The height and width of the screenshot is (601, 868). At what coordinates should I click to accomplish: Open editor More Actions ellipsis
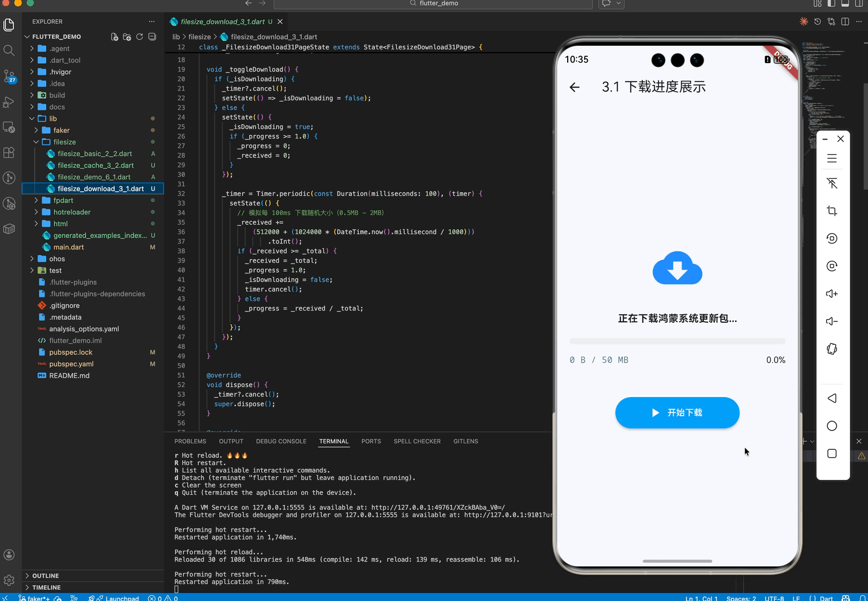click(859, 21)
